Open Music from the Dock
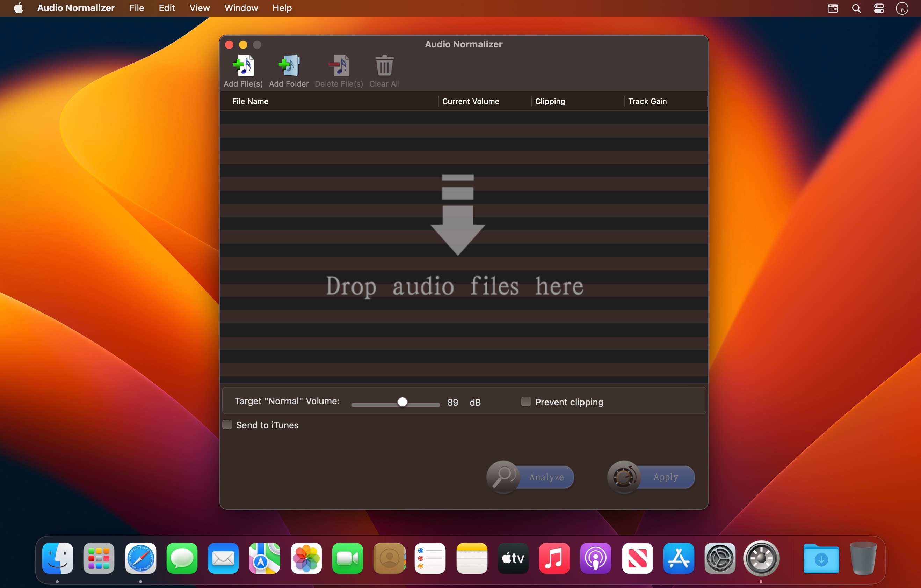Viewport: 921px width, 588px height. (x=554, y=558)
